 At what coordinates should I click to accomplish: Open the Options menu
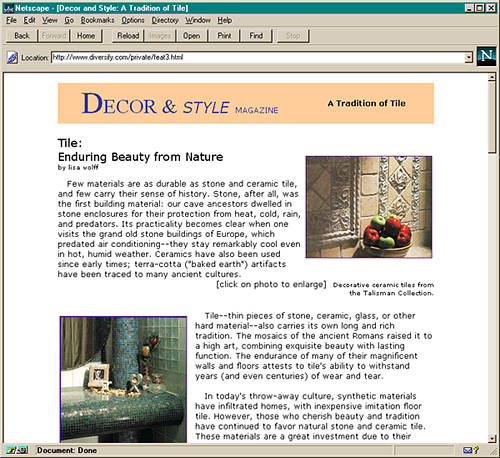[133, 20]
